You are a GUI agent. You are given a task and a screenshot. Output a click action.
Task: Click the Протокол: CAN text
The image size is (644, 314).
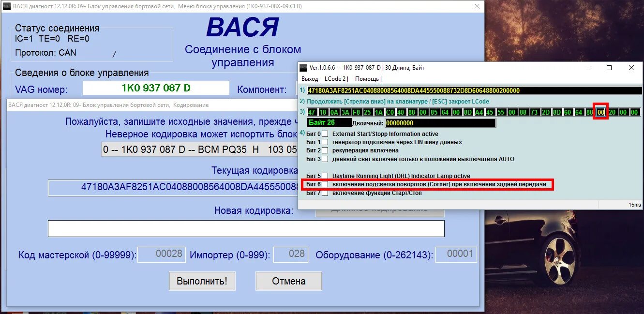45,53
